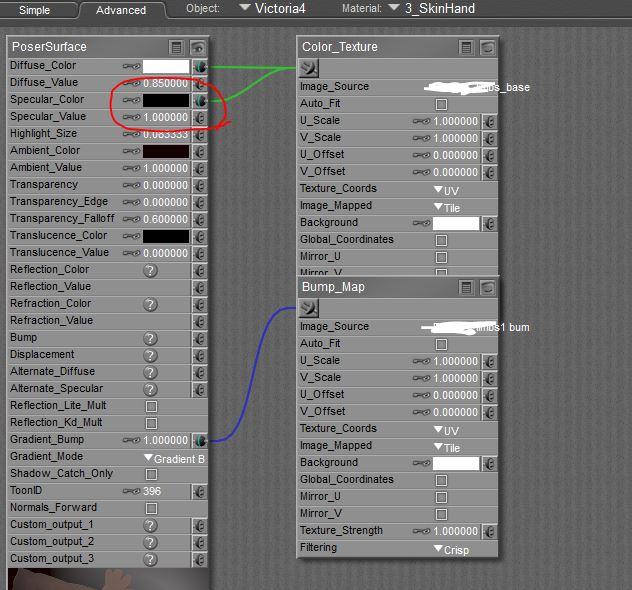Click the Specular_Color node plug icon
632x590 pixels.
[200, 101]
